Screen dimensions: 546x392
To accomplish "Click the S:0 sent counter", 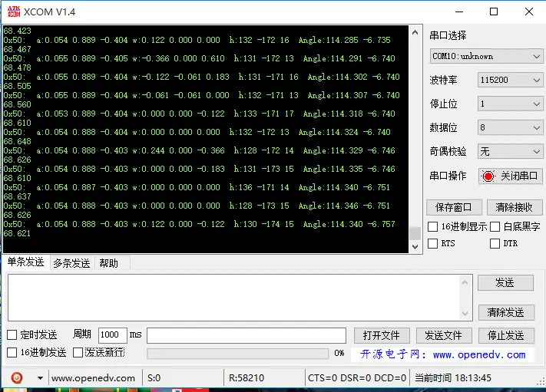I will tap(154, 378).
